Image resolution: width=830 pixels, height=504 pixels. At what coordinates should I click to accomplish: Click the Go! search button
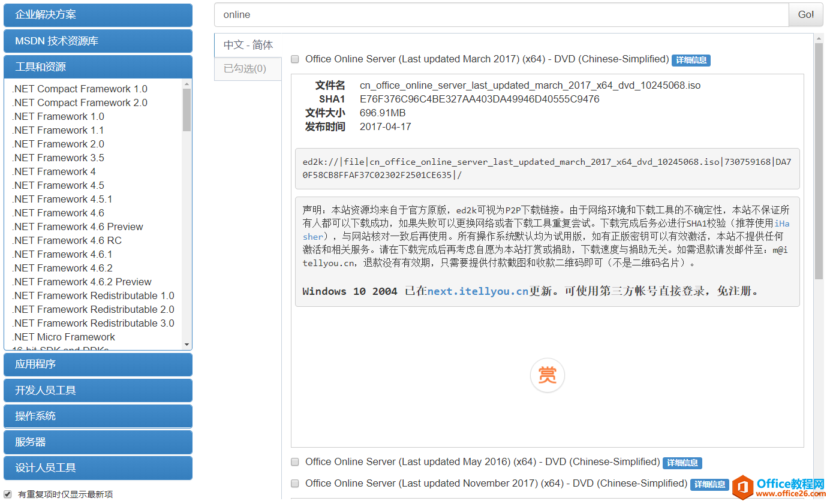click(805, 14)
